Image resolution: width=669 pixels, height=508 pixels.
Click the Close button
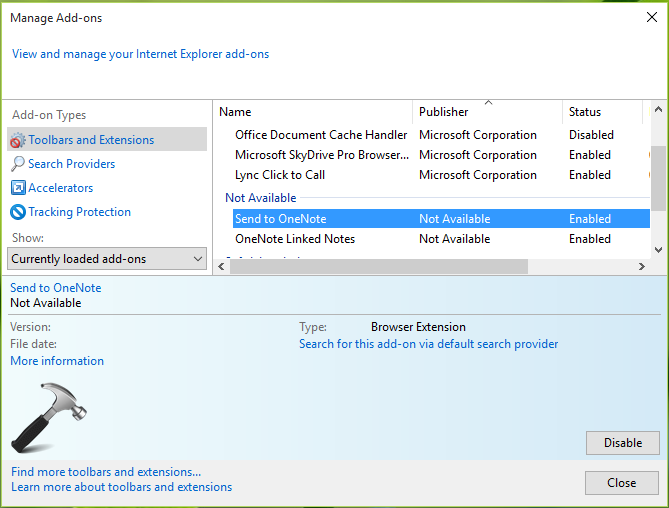click(622, 483)
